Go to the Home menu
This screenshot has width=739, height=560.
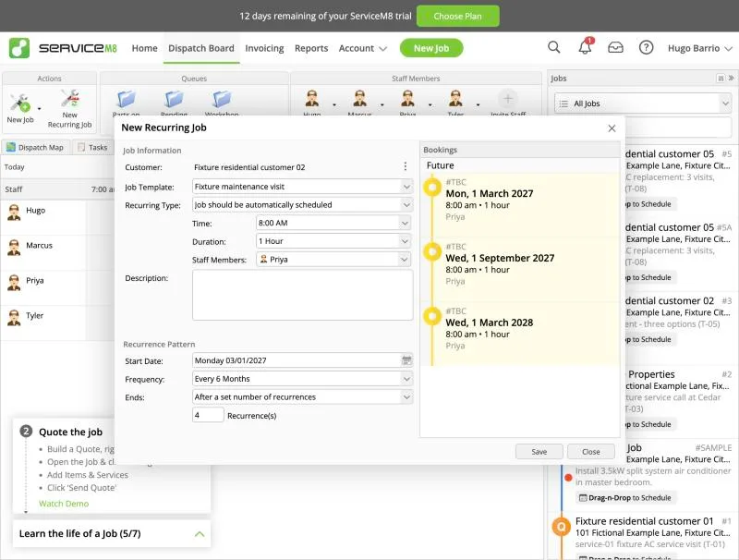(144, 48)
